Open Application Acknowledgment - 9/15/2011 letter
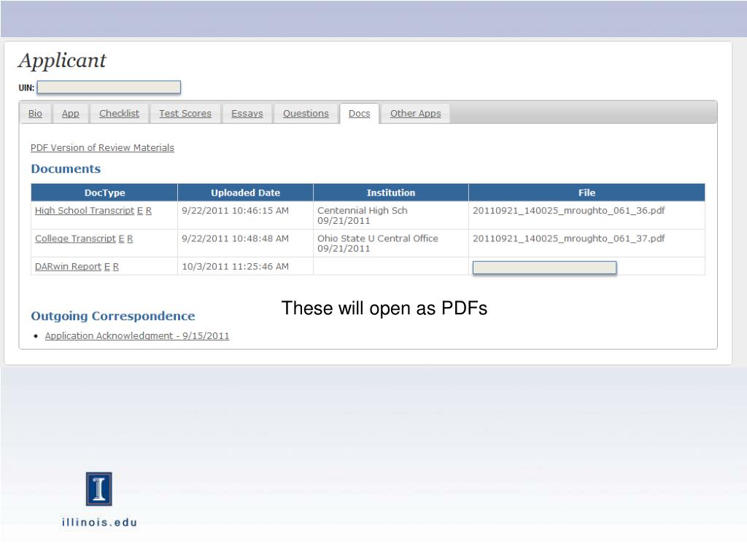Image resolution: width=747 pixels, height=560 pixels. [x=137, y=335]
